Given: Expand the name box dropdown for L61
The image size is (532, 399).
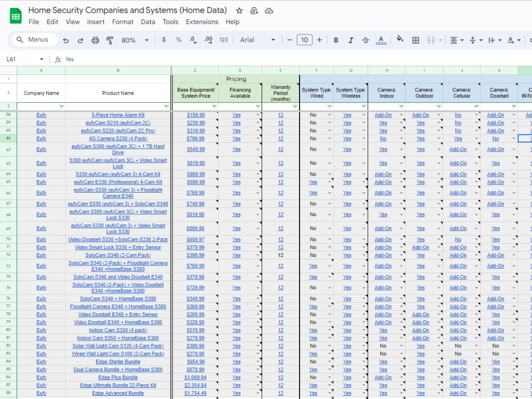Looking at the screenshot, I should [41, 60].
